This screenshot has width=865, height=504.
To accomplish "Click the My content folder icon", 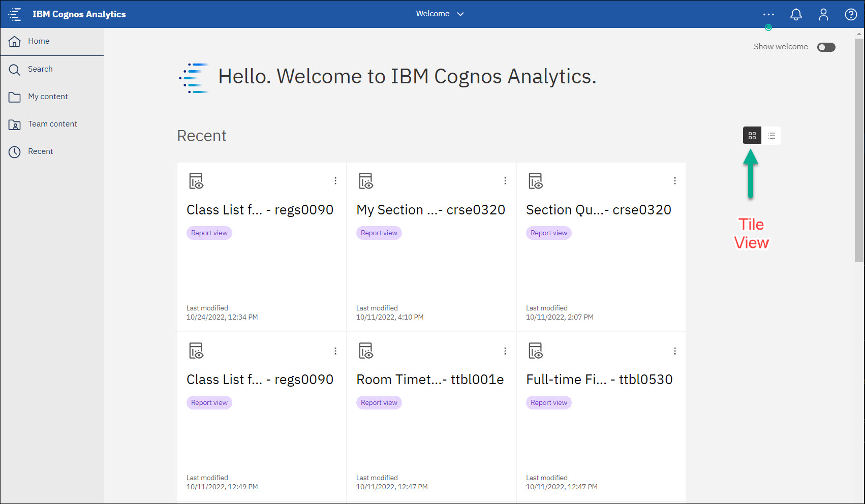I will (x=15, y=97).
